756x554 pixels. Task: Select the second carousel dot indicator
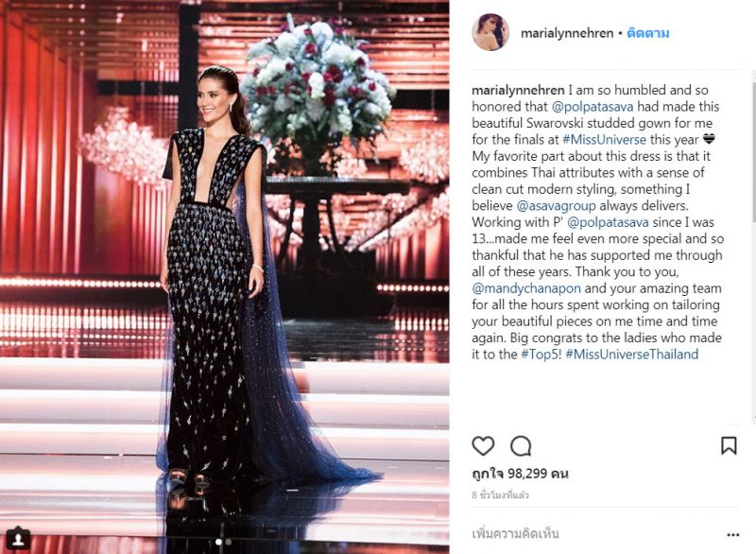point(229,542)
